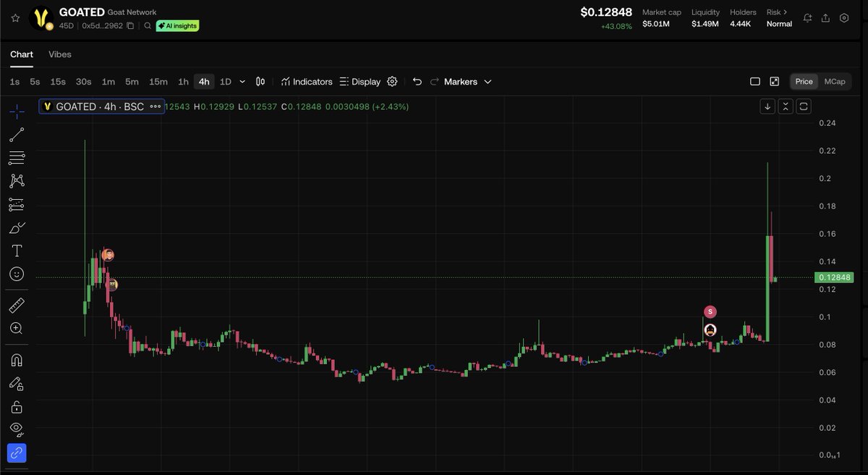Image resolution: width=868 pixels, height=475 pixels.
Task: Toggle the rectangular chart layout icon
Action: [x=754, y=82]
